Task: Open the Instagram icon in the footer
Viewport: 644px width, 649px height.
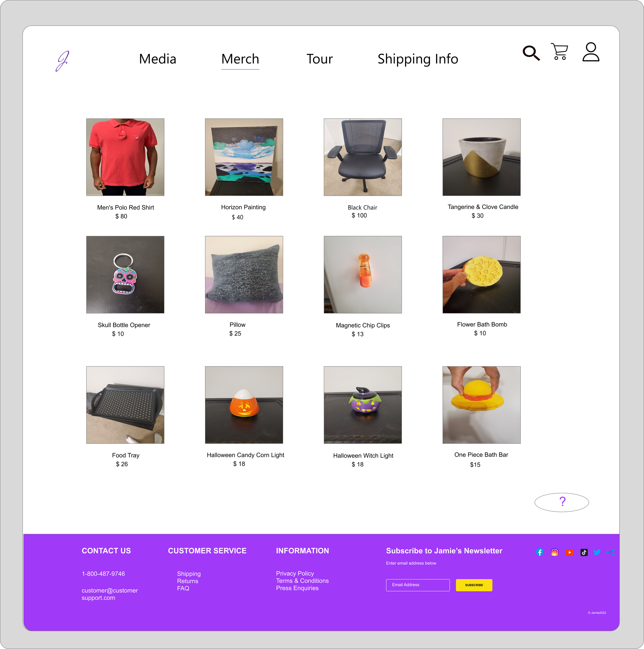Action: (555, 552)
